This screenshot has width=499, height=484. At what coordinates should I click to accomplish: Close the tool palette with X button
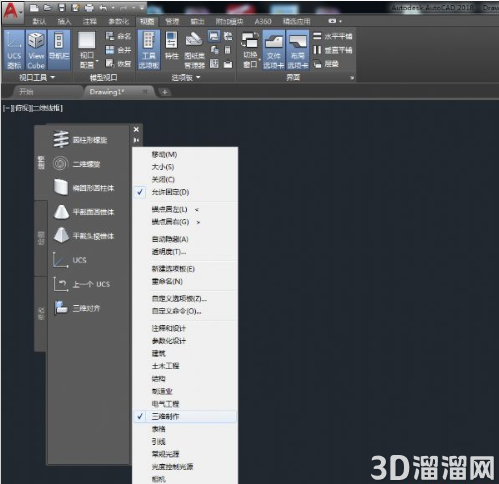click(136, 129)
